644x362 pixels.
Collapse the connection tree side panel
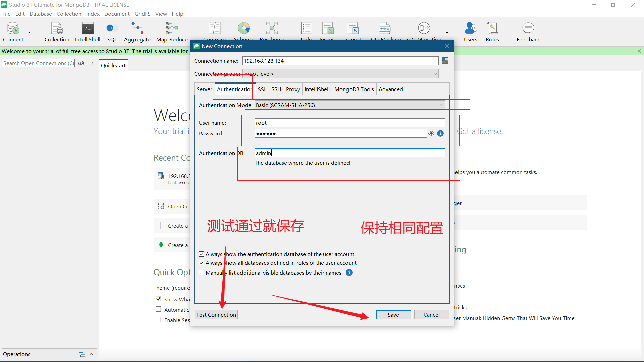pyautogui.click(x=92, y=63)
